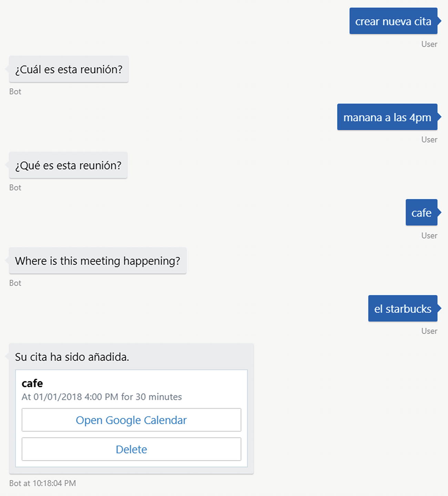Viewport: 448px width, 496px height.
Task: Click the Open Google Calendar button
Action: [x=131, y=420]
